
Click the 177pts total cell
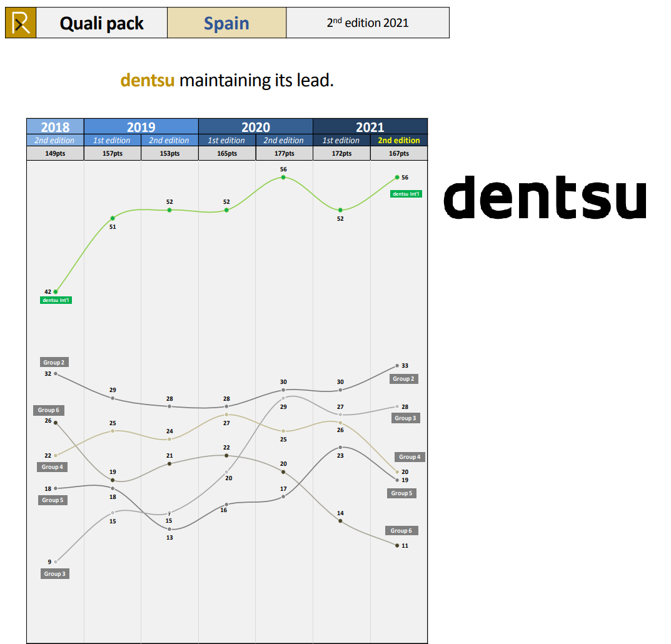[284, 154]
